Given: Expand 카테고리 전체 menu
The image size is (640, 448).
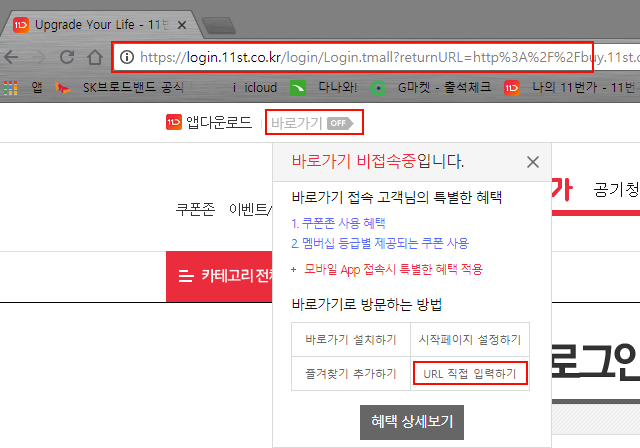Looking at the screenshot, I should [x=219, y=277].
